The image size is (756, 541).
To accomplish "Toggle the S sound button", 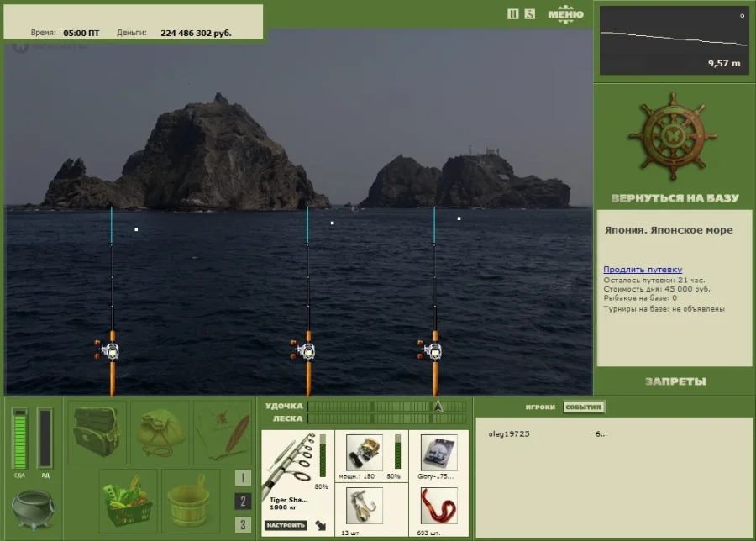I will point(529,13).
